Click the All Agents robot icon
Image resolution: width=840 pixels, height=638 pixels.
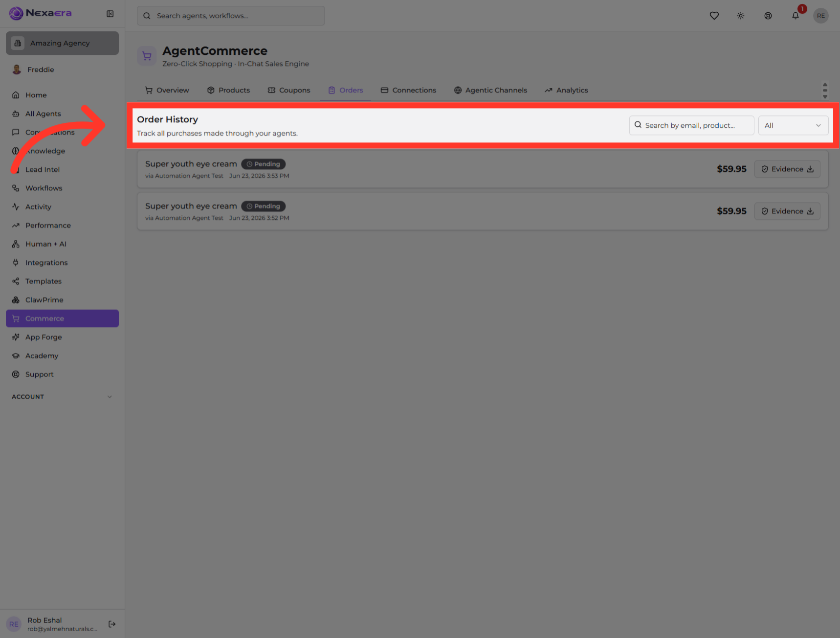point(16,114)
